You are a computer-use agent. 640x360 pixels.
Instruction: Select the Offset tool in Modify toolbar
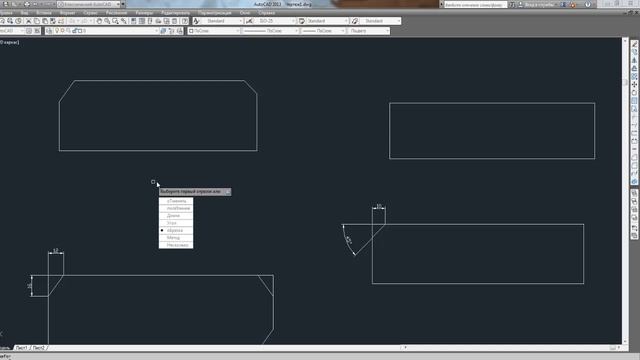pyautogui.click(x=634, y=68)
